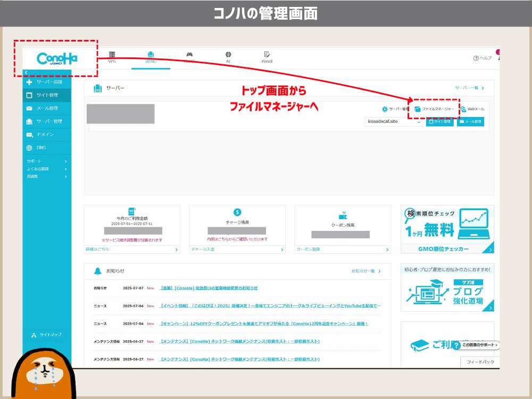Open ドメイン in the sidebar
Image resolution: width=532 pixels, height=399 pixels.
[x=47, y=135]
